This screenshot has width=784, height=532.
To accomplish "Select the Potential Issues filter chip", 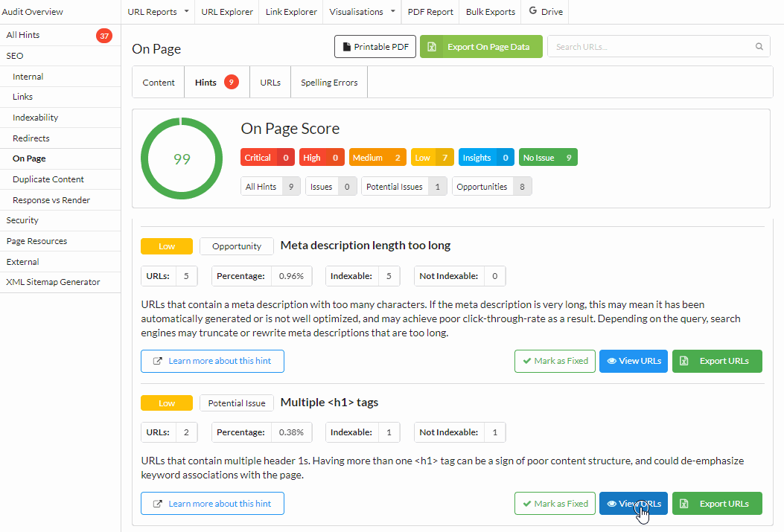I will point(404,186).
